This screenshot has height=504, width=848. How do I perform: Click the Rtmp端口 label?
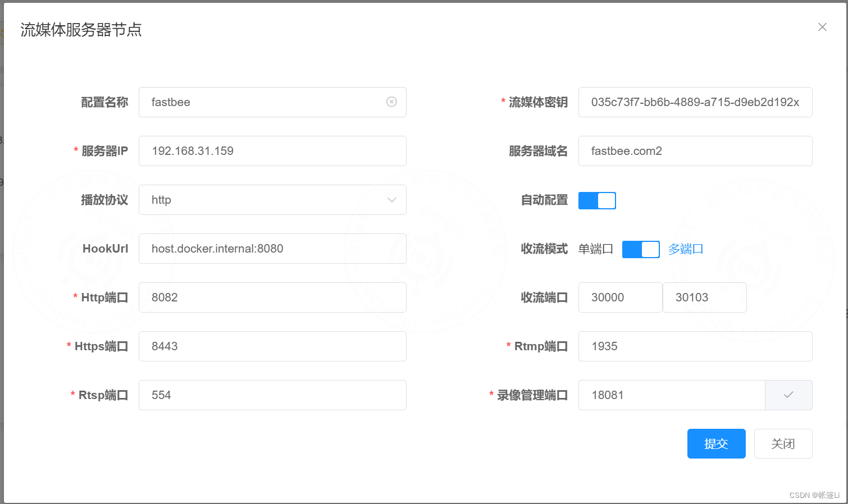[x=541, y=346]
